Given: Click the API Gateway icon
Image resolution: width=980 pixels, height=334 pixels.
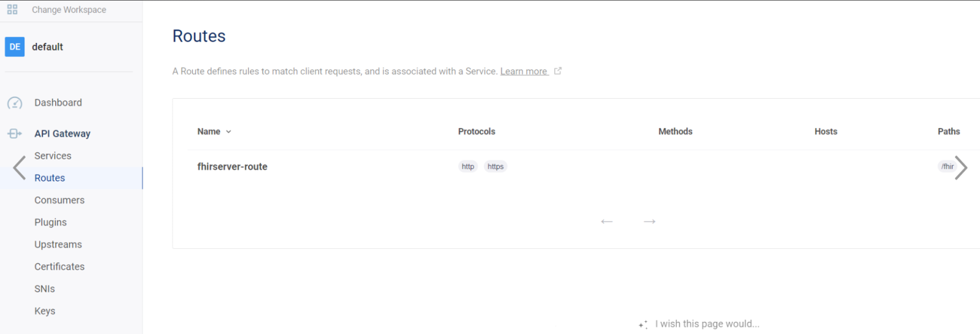Looking at the screenshot, I should [15, 134].
